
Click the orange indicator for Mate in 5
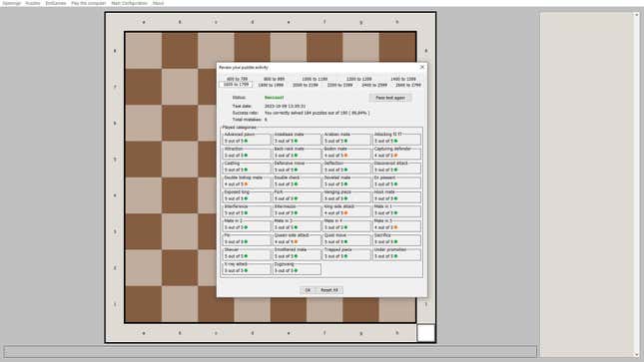coord(396,227)
